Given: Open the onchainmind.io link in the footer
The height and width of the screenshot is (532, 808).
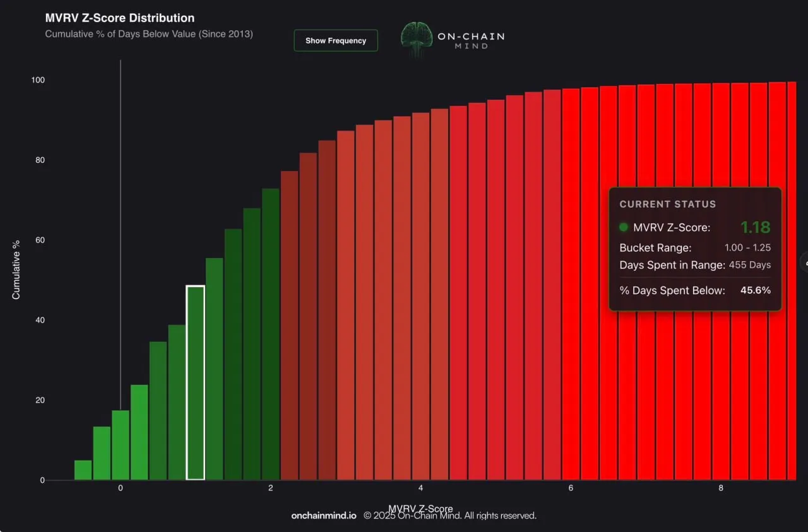Looking at the screenshot, I should pyautogui.click(x=323, y=516).
